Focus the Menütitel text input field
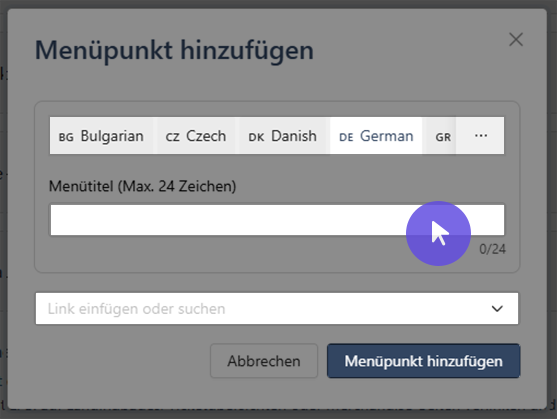 click(x=277, y=220)
